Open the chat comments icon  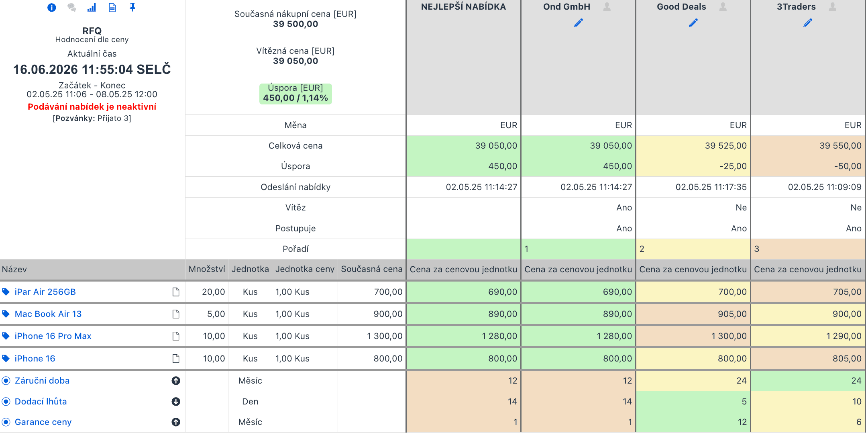pos(72,8)
